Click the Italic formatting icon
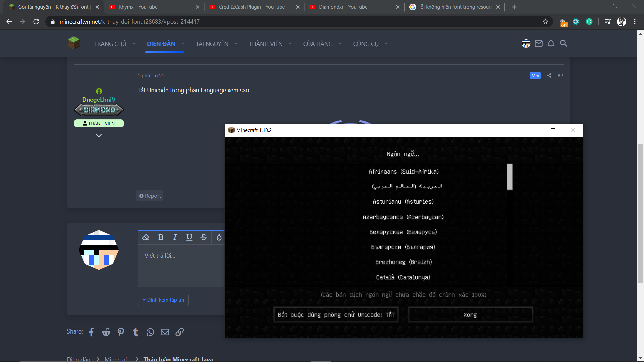The image size is (644, 362). point(175,237)
